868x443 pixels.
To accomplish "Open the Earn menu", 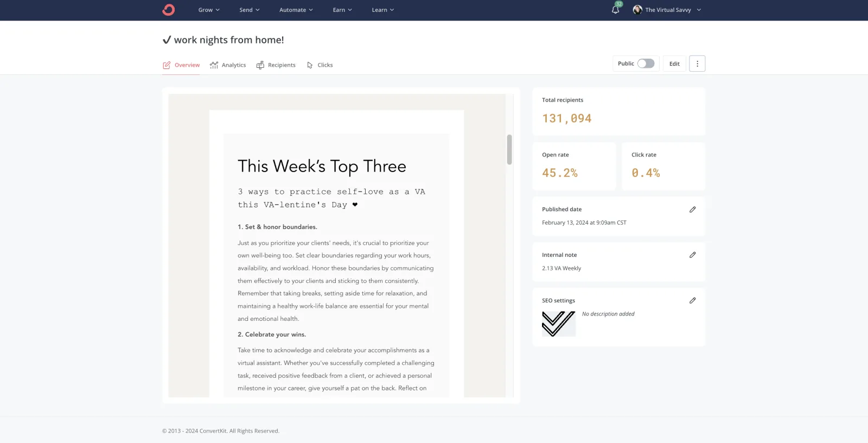I will tap(342, 10).
